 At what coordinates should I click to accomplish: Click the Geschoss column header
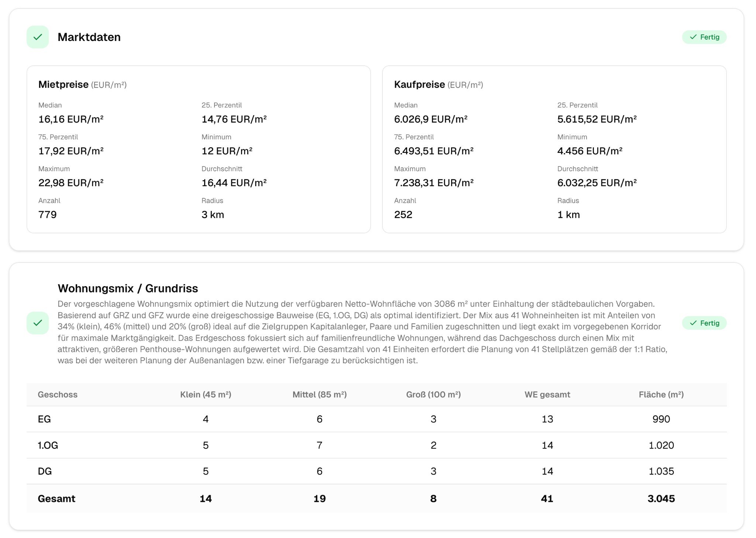click(58, 394)
